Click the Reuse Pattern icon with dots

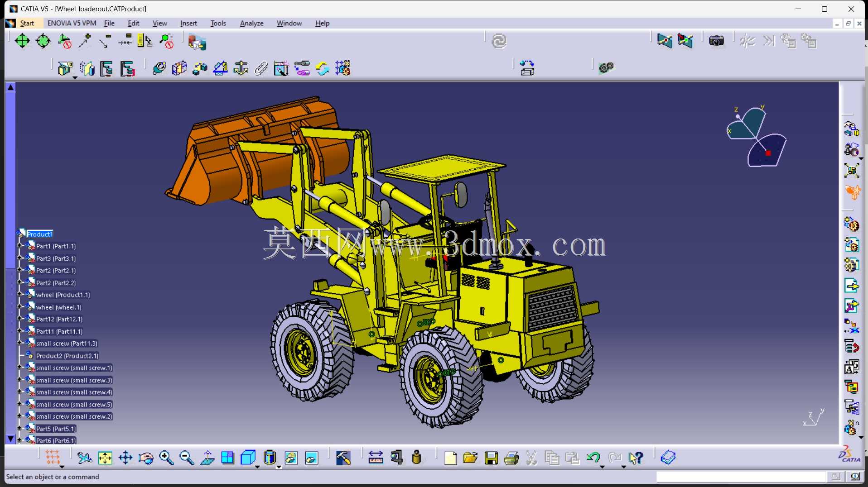point(343,68)
